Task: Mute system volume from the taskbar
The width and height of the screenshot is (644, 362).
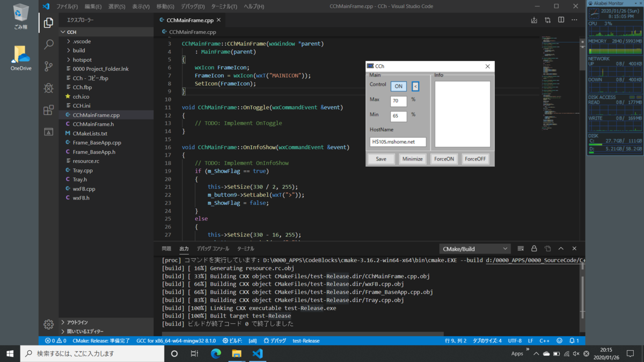Action: [x=576, y=353]
